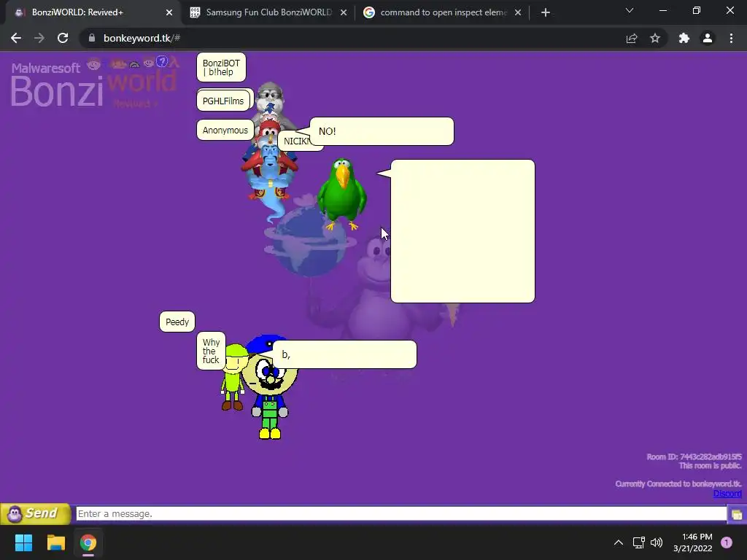Click the yellow icon right of message box
The width and height of the screenshot is (747, 560).
[x=737, y=514]
